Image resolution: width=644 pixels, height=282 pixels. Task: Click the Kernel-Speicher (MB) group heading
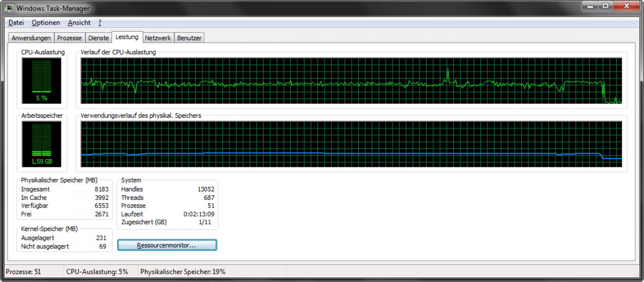49,229
